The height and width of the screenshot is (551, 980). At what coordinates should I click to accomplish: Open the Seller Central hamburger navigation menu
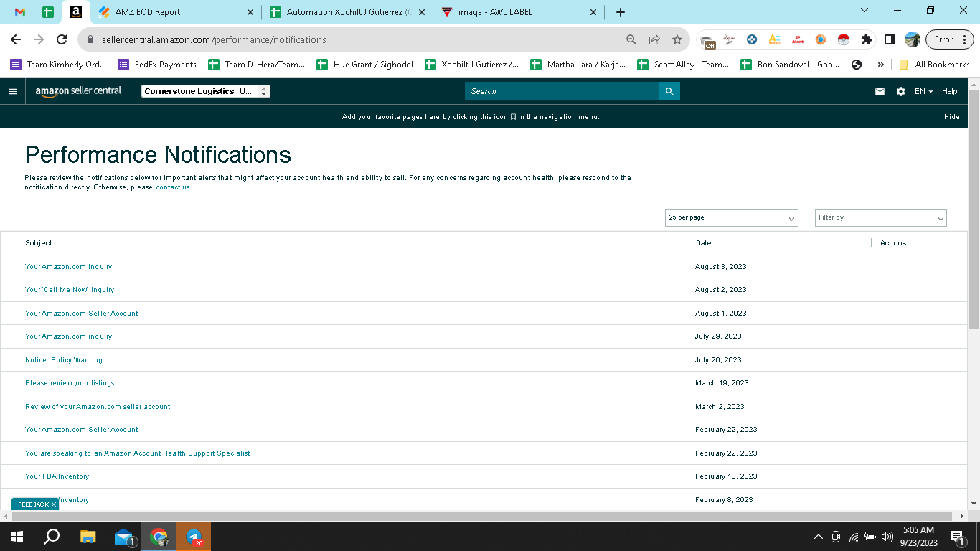[x=12, y=91]
